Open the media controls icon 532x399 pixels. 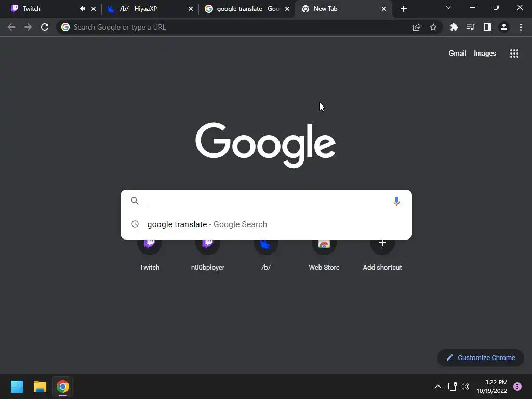pos(471,27)
